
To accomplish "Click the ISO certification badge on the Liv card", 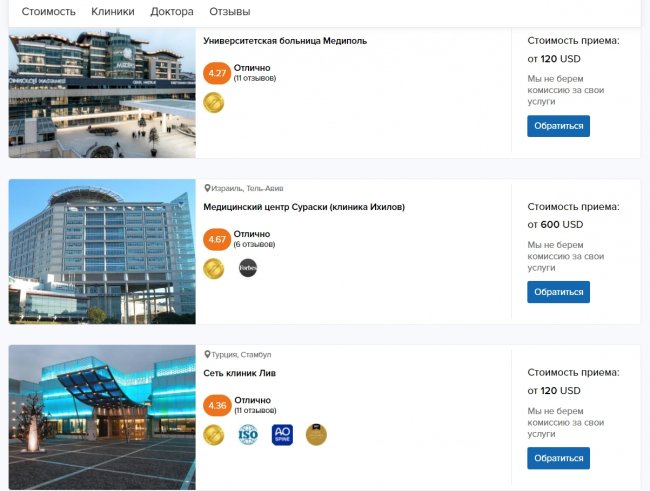I will click(247, 434).
